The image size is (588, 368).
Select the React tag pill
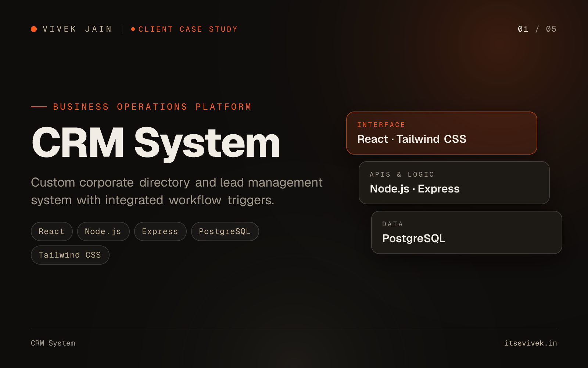click(52, 231)
